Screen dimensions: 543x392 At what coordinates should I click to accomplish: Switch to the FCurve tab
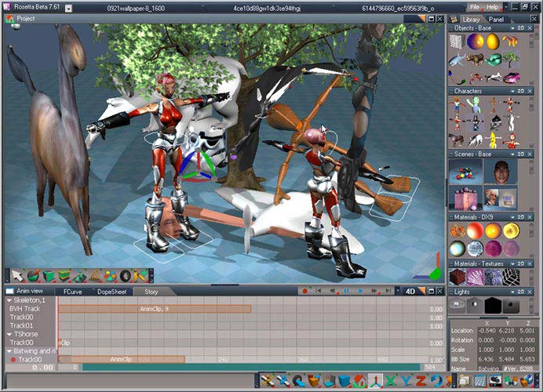pos(73,291)
